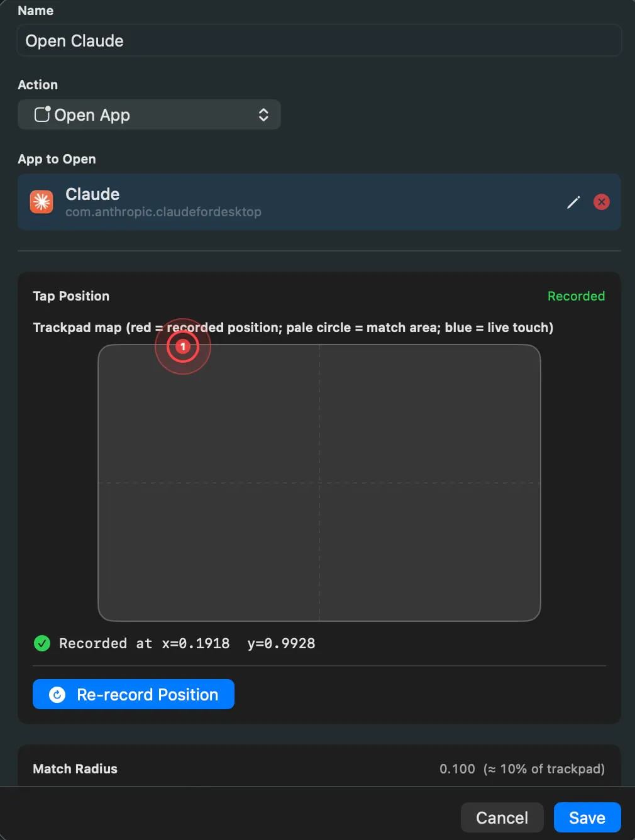Click the Claude app icon
The width and height of the screenshot is (635, 840).
41,202
